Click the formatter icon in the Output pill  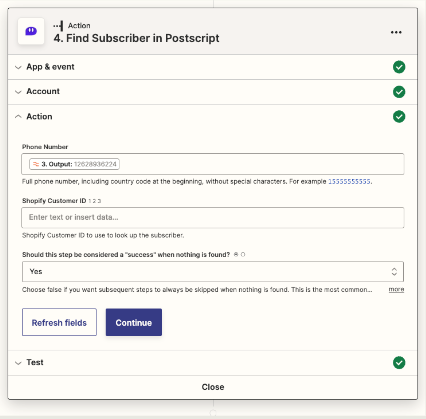tap(36, 164)
